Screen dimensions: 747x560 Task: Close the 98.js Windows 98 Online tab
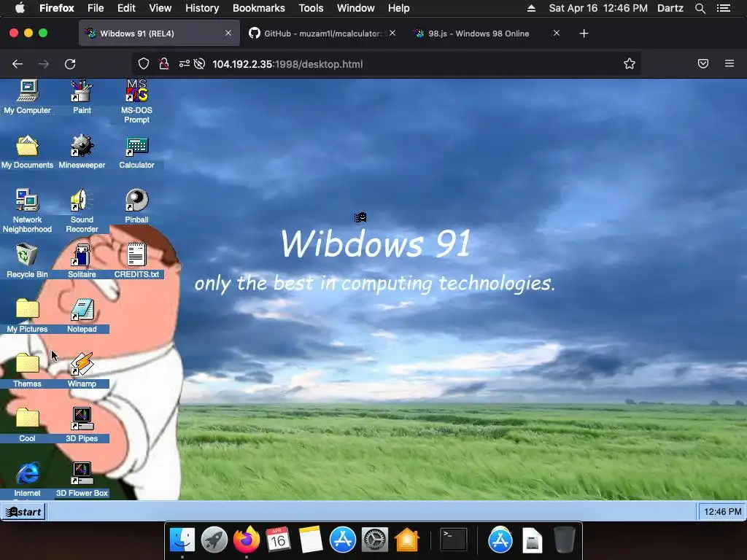point(557,33)
